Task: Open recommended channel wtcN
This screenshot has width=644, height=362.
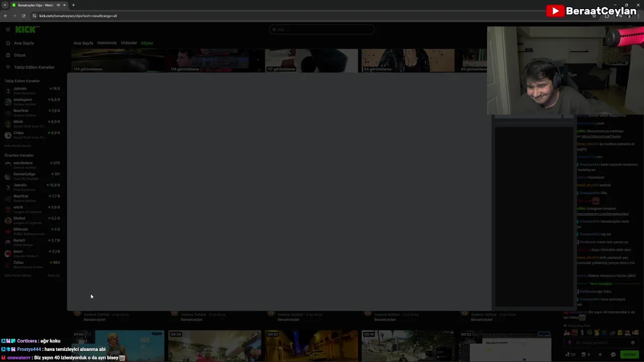Action: click(x=32, y=209)
